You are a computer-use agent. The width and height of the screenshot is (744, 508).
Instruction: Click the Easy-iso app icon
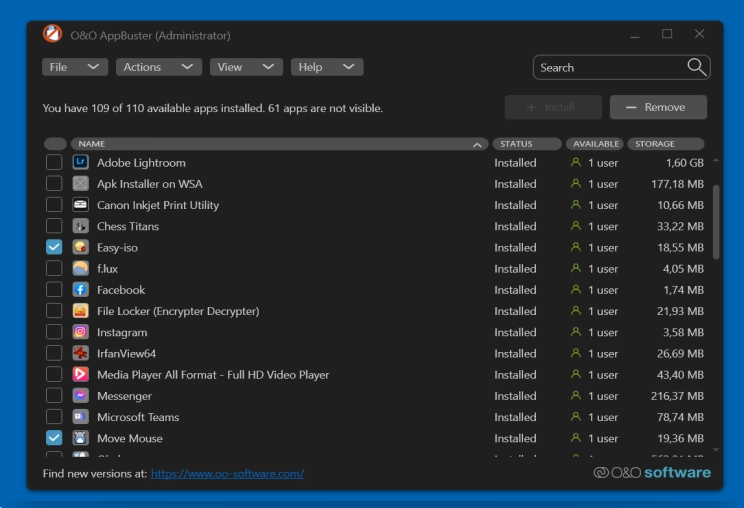pos(81,247)
